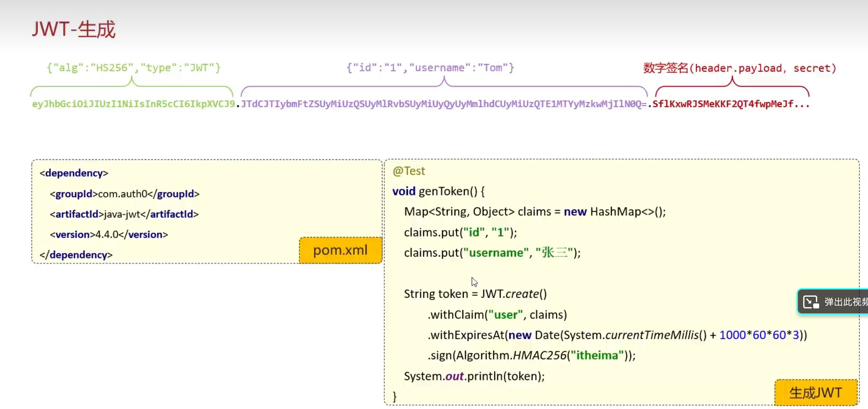The width and height of the screenshot is (868, 409).
Task: Click the @Test annotation
Action: 409,171
